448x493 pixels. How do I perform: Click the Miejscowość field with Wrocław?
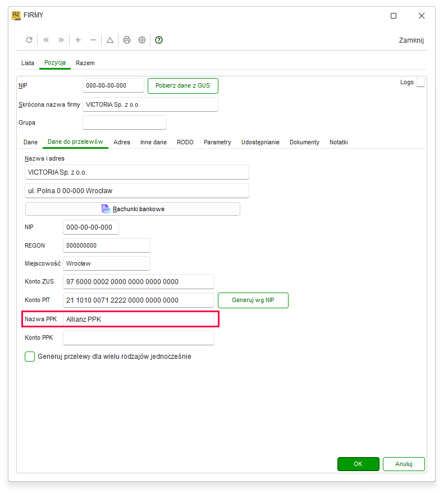point(107,263)
